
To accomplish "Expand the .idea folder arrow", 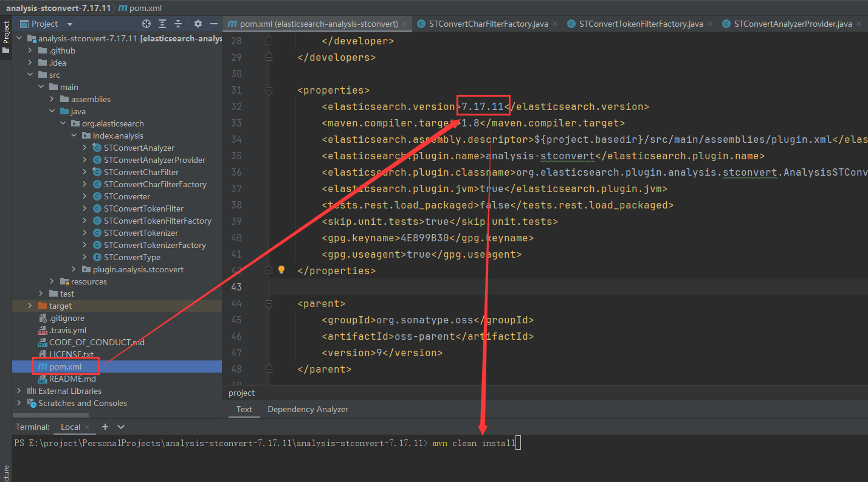I will (30, 63).
